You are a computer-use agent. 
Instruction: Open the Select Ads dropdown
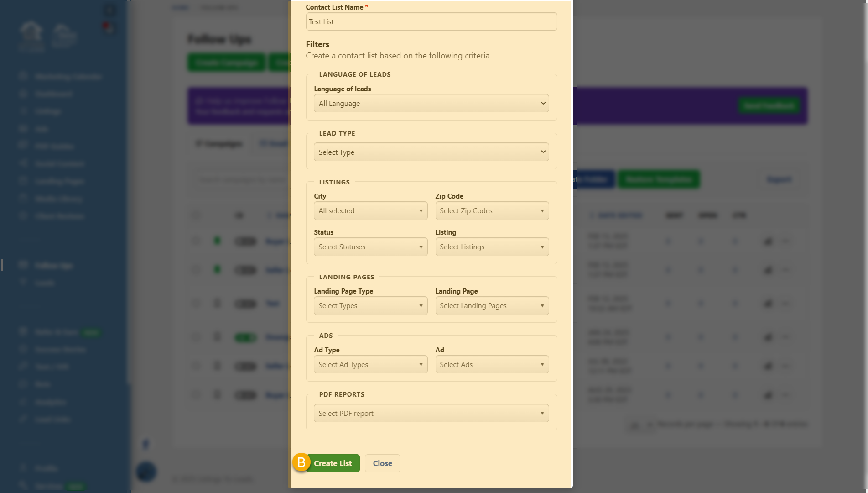(492, 364)
